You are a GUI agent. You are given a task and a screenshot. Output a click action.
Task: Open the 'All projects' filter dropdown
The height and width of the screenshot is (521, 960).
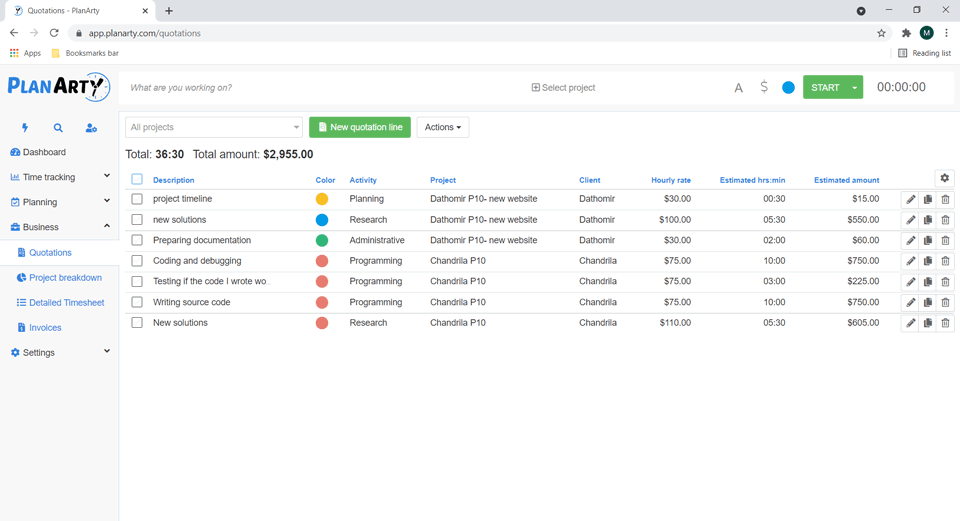click(214, 127)
